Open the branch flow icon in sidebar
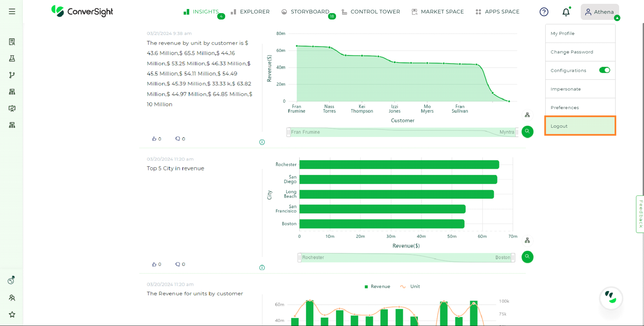644x326 pixels. (12, 75)
